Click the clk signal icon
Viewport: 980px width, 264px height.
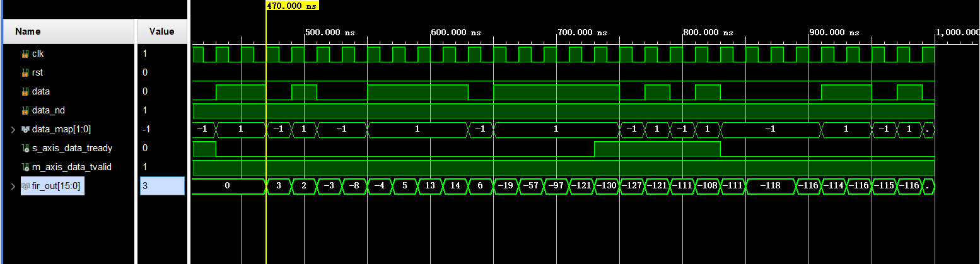25,54
